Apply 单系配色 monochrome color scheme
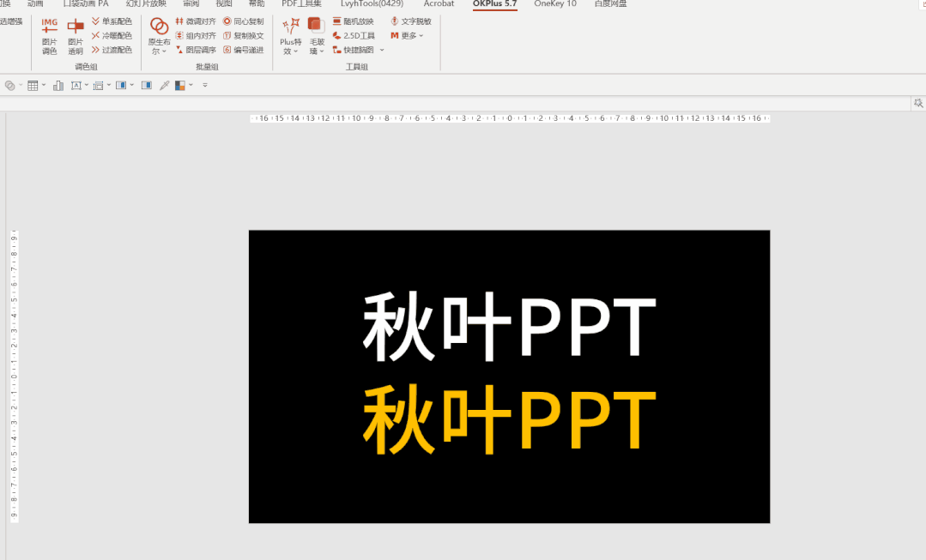Viewport: 926px width, 560px height. [112, 21]
